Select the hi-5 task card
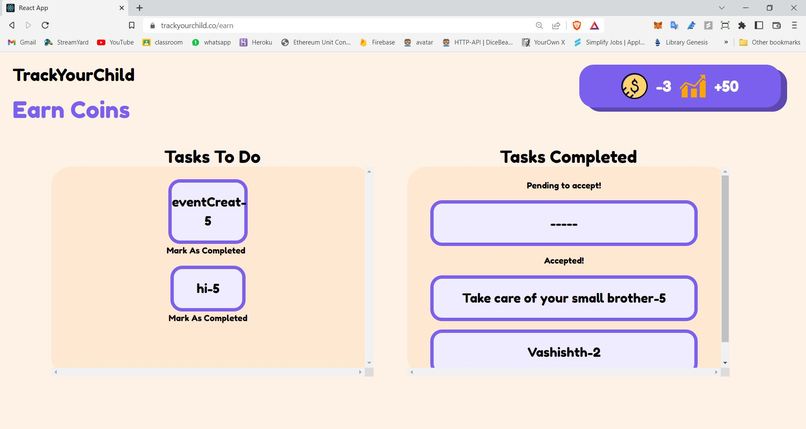Viewport: 806px width, 429px height. 208,288
